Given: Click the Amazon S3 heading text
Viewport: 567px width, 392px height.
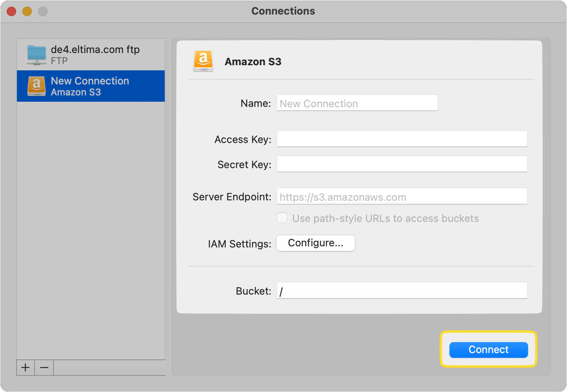Looking at the screenshot, I should tap(253, 61).
